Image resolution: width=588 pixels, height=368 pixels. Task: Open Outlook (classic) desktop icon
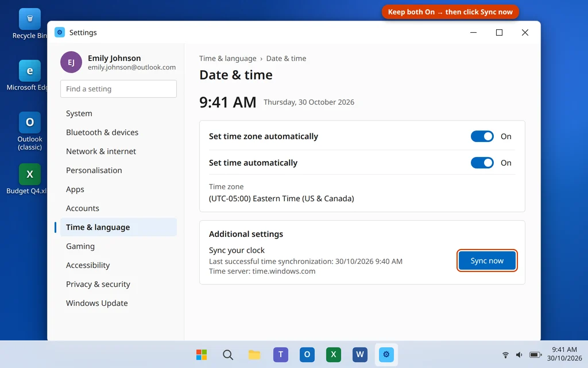click(30, 131)
